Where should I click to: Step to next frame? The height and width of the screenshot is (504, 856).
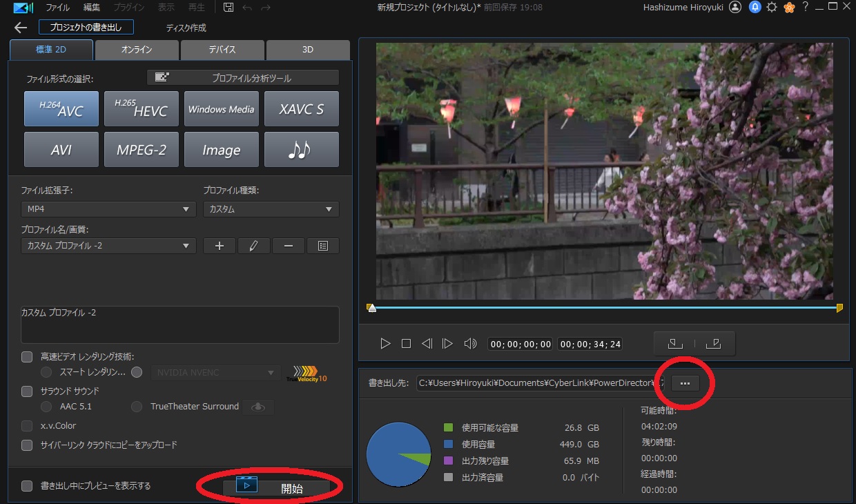pyautogui.click(x=447, y=344)
